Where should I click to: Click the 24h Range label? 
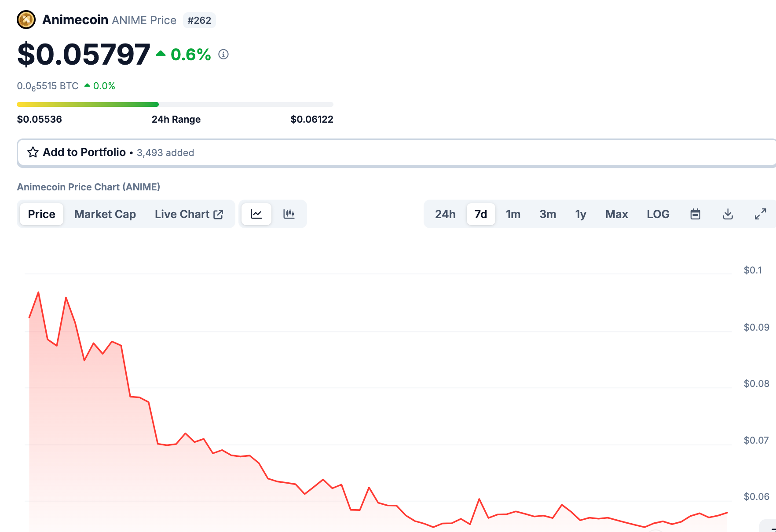coord(176,120)
